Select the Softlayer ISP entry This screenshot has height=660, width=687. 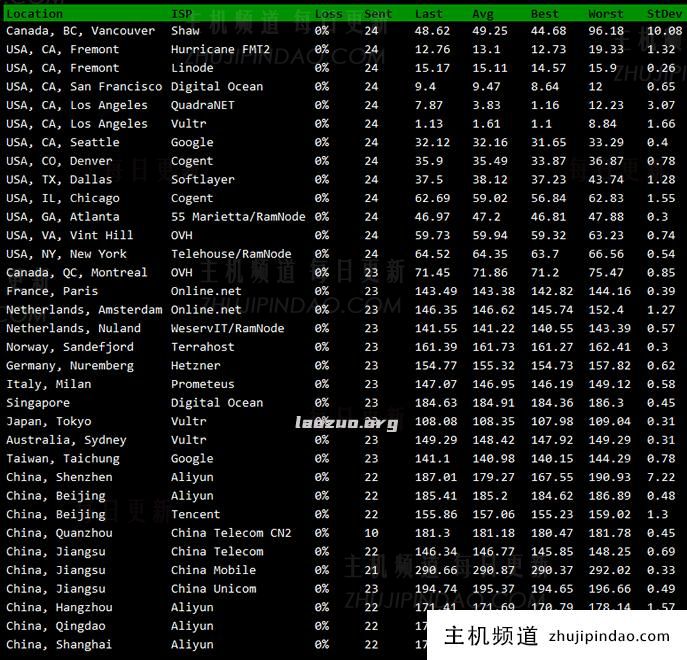[203, 180]
